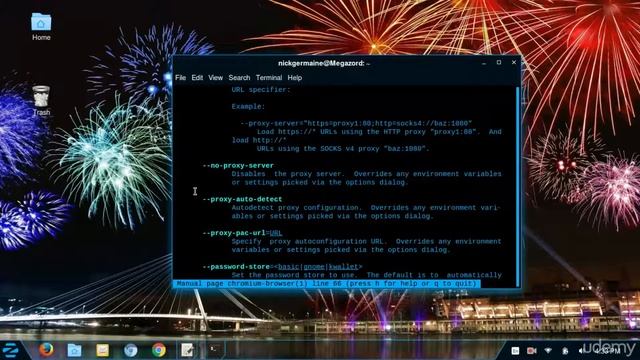Open the text editor taskbar icon
This screenshot has height=360, width=640.
click(187, 350)
